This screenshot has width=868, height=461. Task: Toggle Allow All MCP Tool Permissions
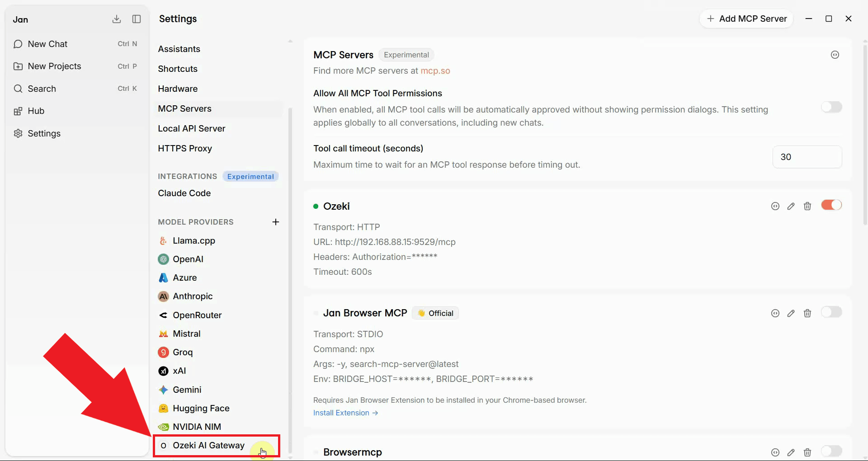[831, 107]
